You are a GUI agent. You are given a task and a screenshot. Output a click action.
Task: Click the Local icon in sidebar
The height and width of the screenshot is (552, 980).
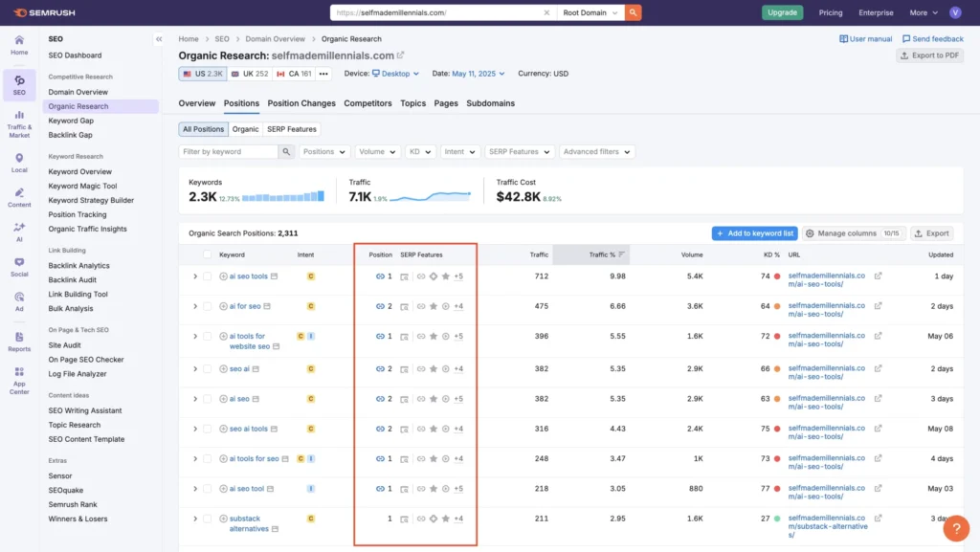coord(19,159)
